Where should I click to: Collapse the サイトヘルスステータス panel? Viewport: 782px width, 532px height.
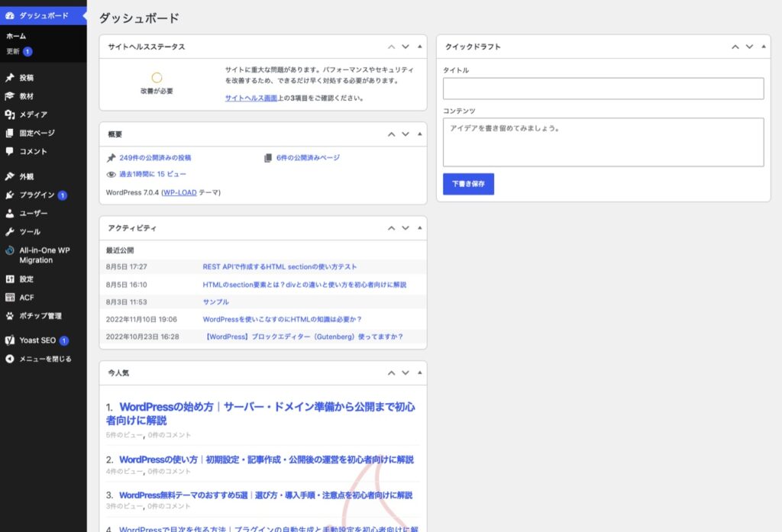(419, 47)
